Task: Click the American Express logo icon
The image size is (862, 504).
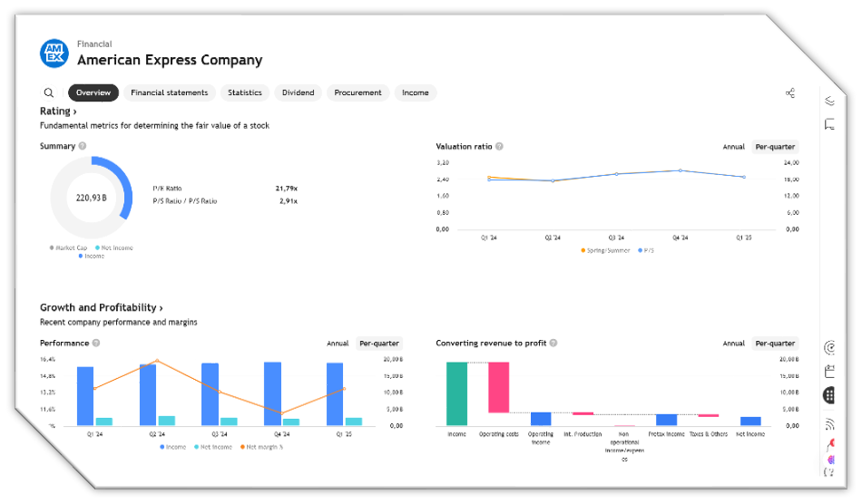Action: click(54, 53)
